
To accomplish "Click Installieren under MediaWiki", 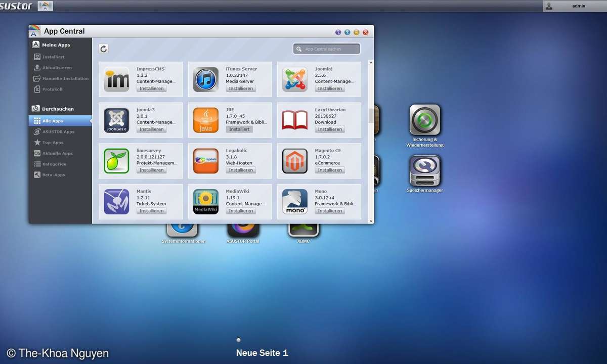I will (x=241, y=211).
